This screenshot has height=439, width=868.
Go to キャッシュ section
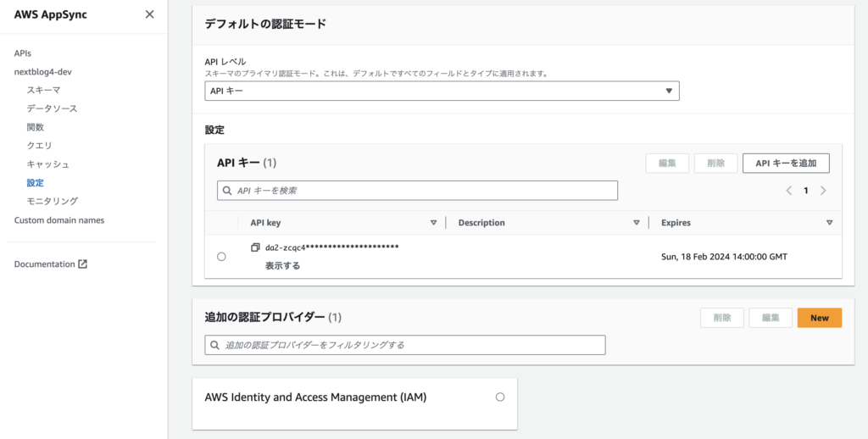click(x=48, y=164)
